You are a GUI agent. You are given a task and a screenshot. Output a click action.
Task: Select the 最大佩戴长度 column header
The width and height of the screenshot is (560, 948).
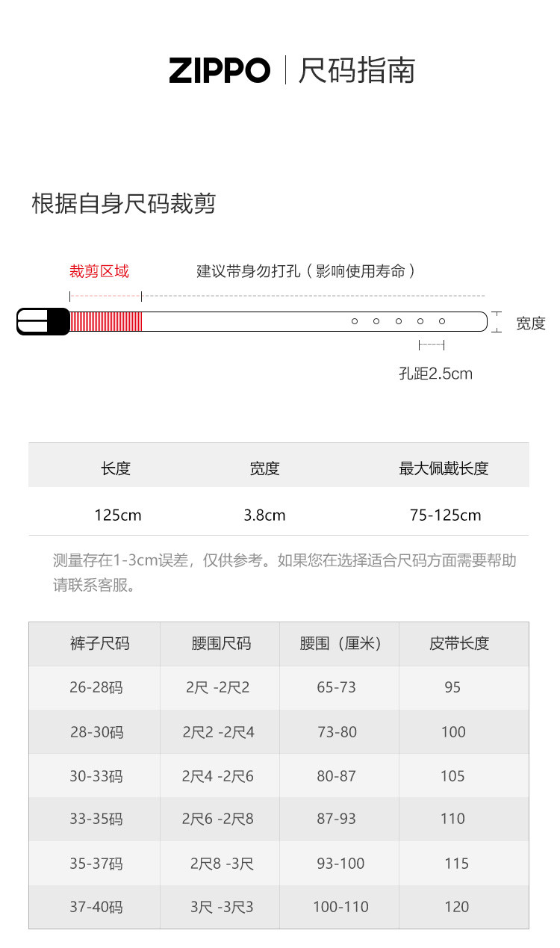coord(444,468)
